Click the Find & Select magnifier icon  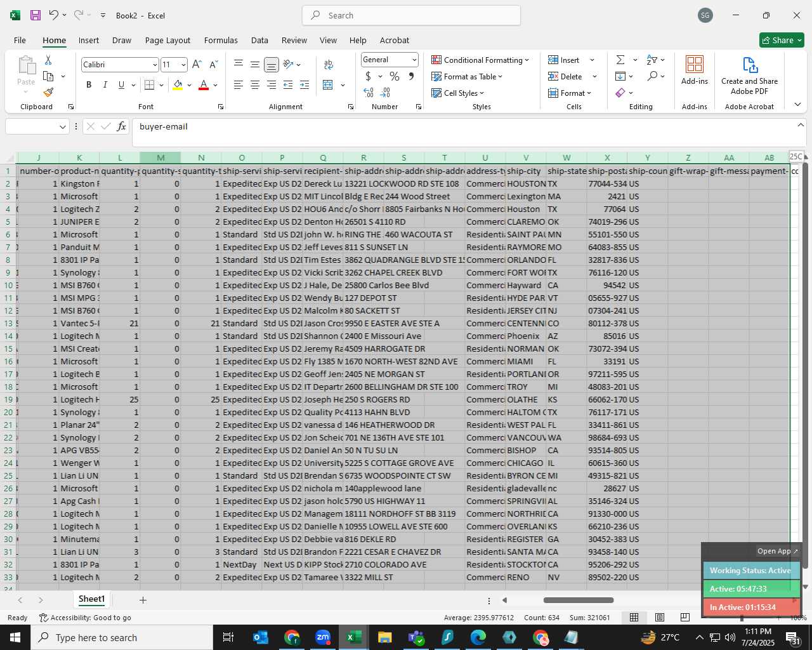(x=652, y=76)
